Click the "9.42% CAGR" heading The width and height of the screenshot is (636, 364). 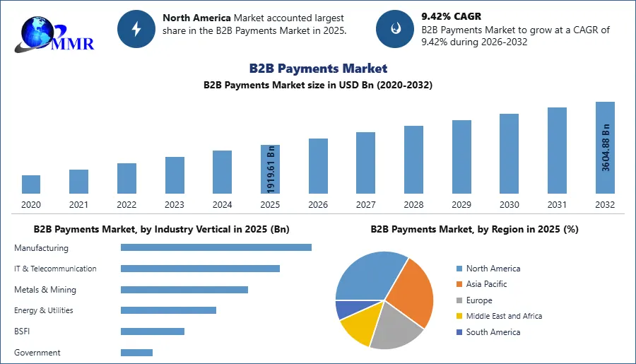point(451,16)
